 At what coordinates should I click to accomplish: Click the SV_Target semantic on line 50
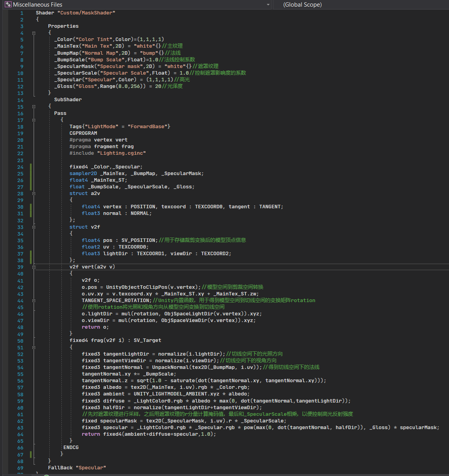tap(147, 340)
